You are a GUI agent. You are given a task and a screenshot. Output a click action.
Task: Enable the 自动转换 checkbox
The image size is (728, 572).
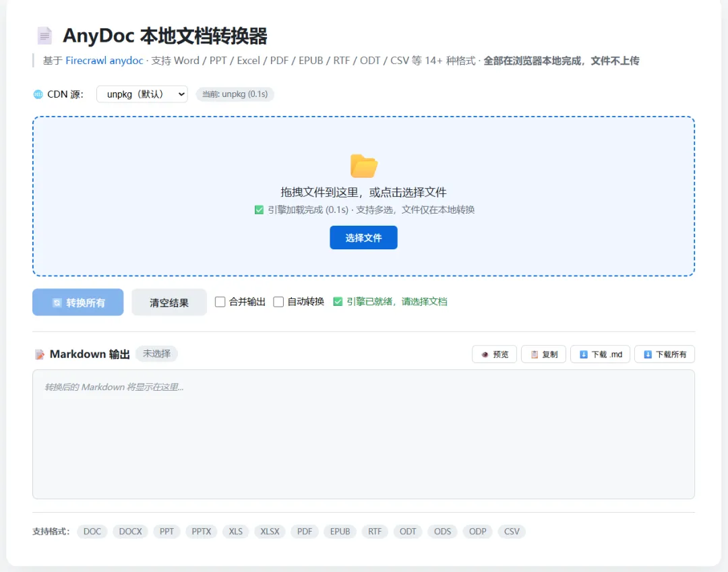tap(278, 302)
